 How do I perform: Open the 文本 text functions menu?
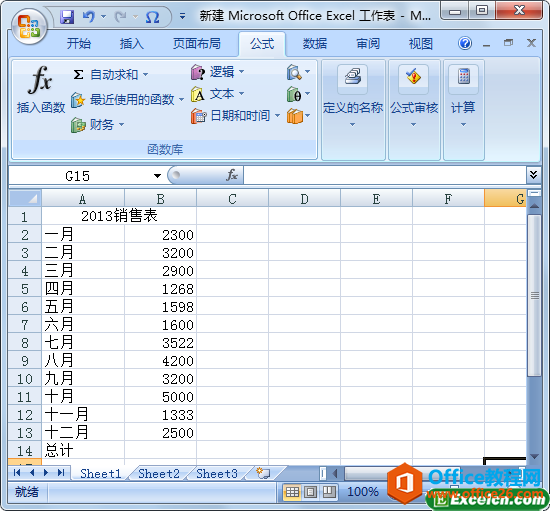[x=217, y=94]
